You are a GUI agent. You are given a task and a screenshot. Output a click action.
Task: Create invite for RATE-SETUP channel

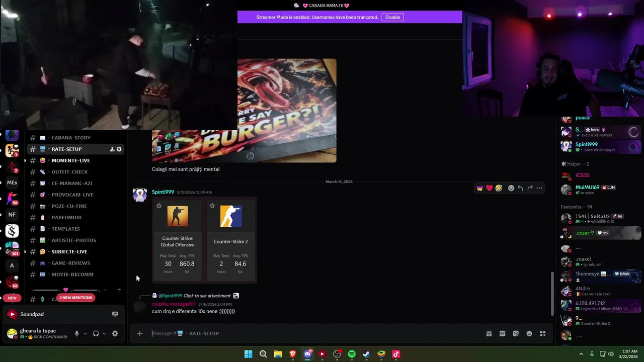(x=112, y=149)
